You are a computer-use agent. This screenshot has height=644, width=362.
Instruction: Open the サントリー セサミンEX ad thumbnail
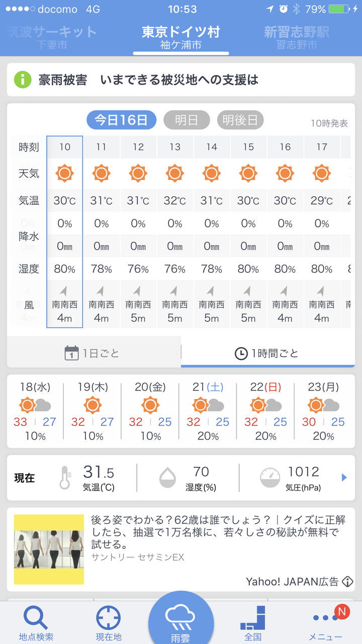point(49,549)
